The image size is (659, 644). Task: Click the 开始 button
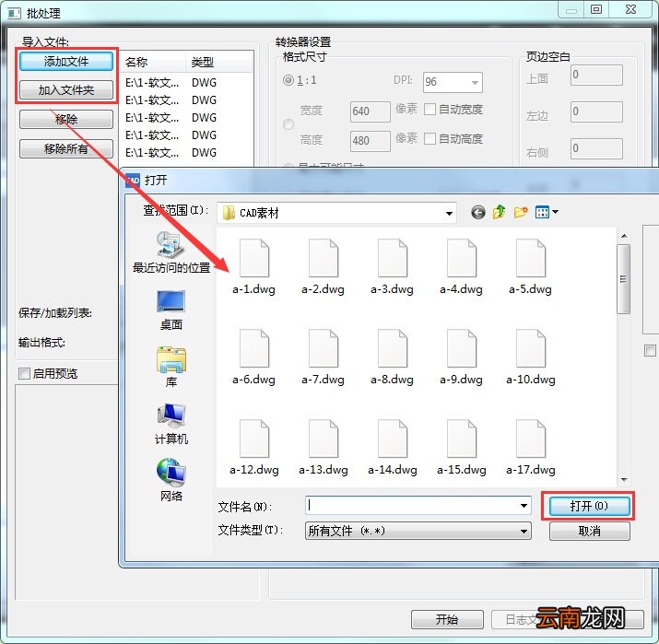pos(447,619)
